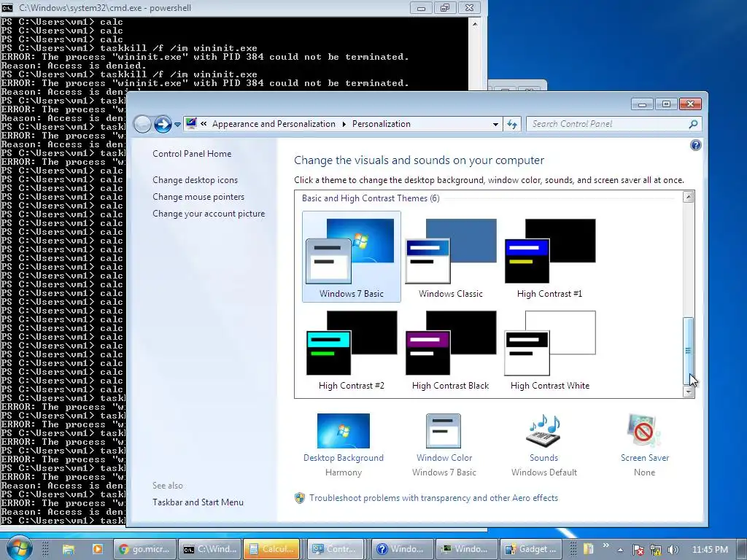Open Screen Saver icon
747x560 pixels.
click(x=644, y=430)
